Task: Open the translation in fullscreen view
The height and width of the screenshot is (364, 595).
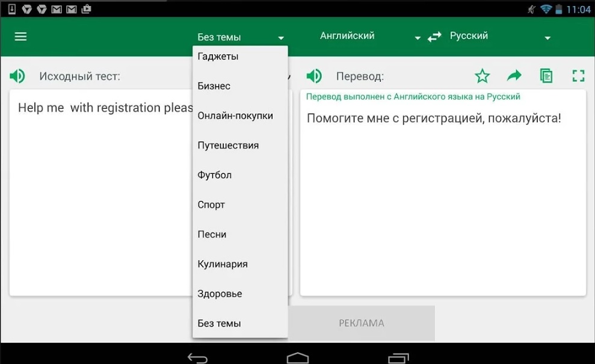Action: [x=578, y=76]
